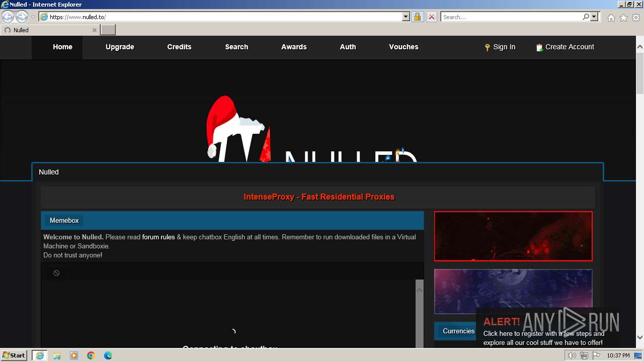Click the page vertical scrollbar thumb
This screenshot has height=362, width=644.
pyautogui.click(x=640, y=72)
